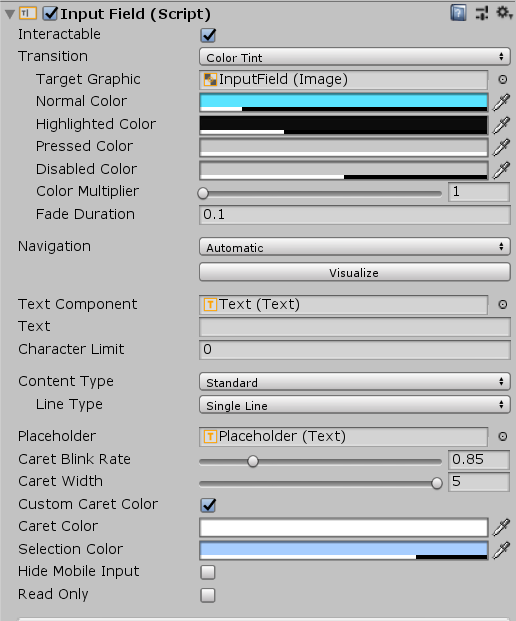
Task: Open the component help reference icon
Action: 458,13
